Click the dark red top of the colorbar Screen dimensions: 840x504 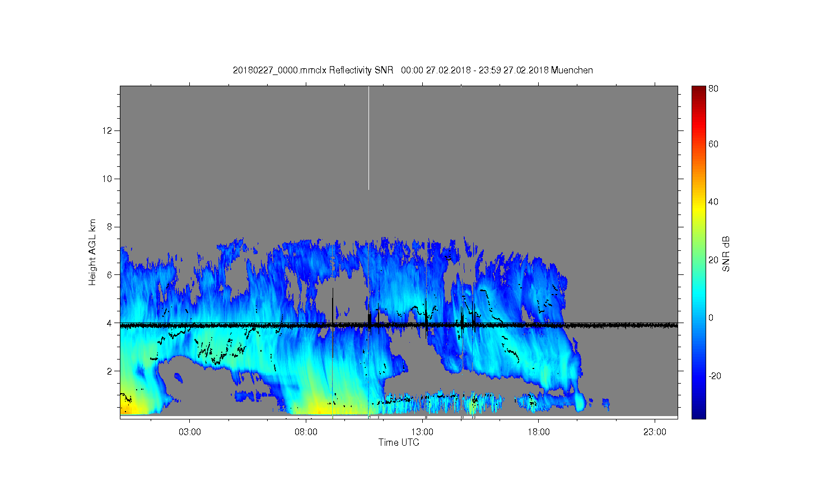point(698,91)
